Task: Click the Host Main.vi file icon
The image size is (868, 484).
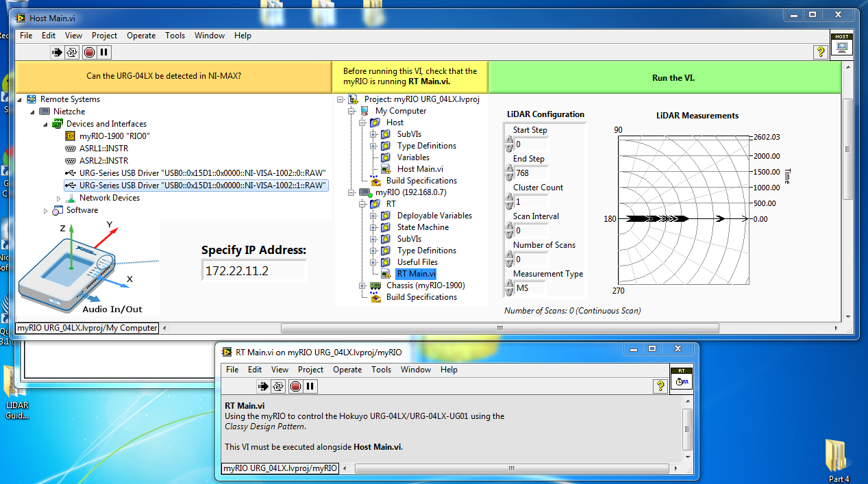Action: (387, 169)
